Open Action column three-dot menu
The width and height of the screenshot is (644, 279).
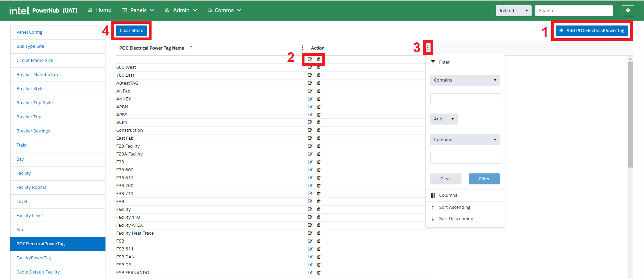pos(428,48)
